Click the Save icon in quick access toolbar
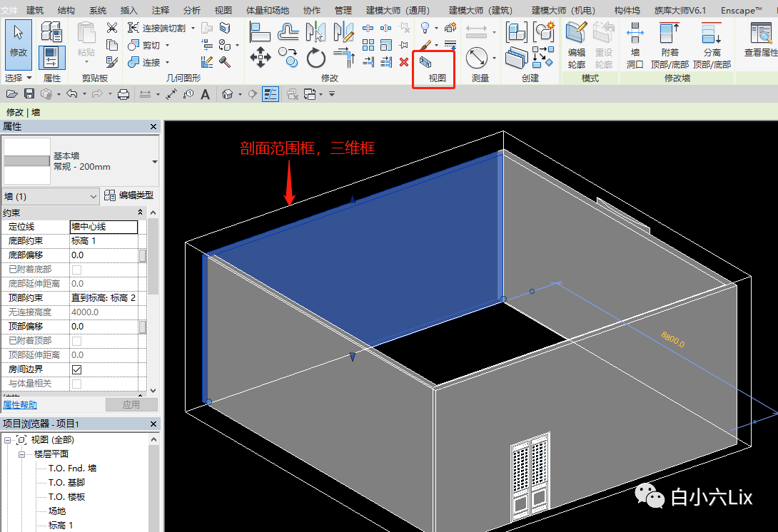This screenshot has width=778, height=532. tap(29, 94)
